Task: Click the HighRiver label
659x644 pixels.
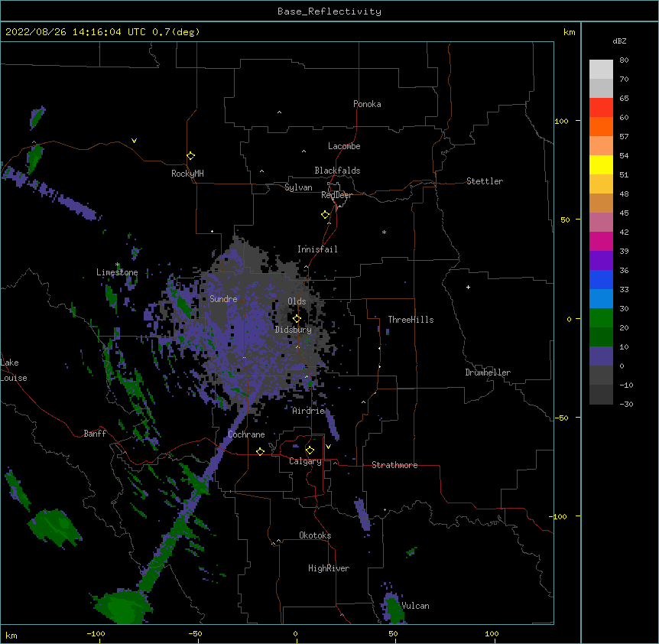Action: 329,568
